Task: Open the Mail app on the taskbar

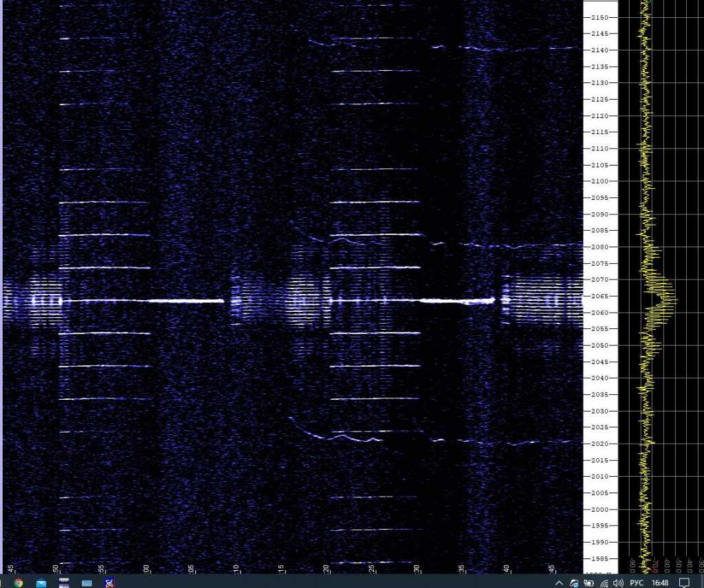Action: [41, 583]
